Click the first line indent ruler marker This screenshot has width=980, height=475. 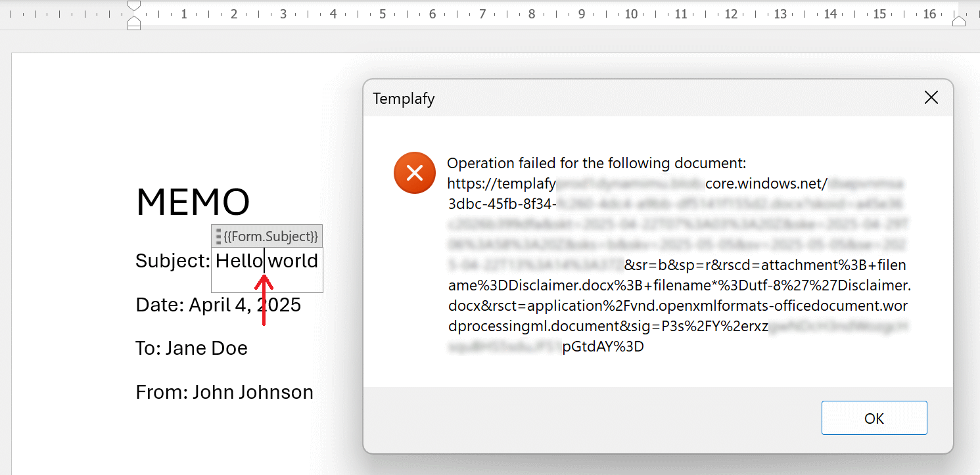[x=134, y=6]
